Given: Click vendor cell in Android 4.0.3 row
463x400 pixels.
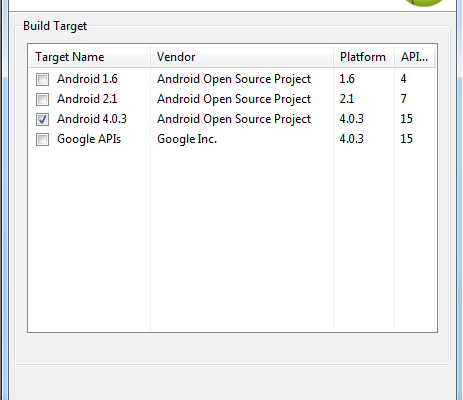Looking at the screenshot, I should click(234, 119).
